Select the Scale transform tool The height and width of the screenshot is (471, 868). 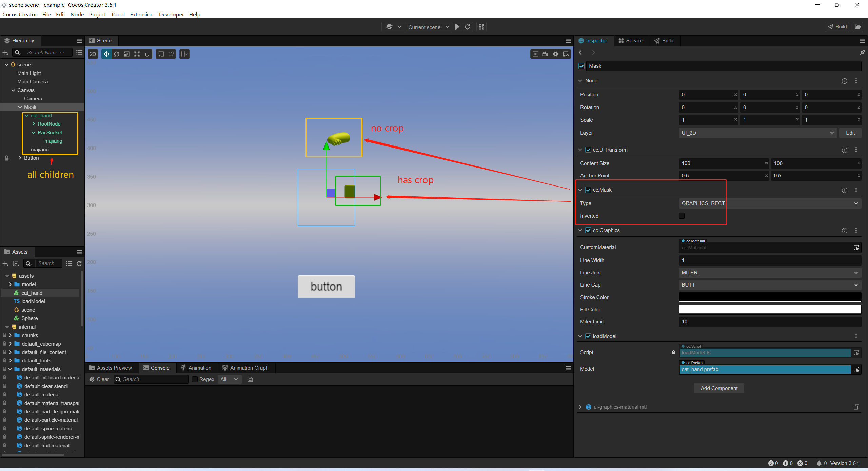click(127, 54)
